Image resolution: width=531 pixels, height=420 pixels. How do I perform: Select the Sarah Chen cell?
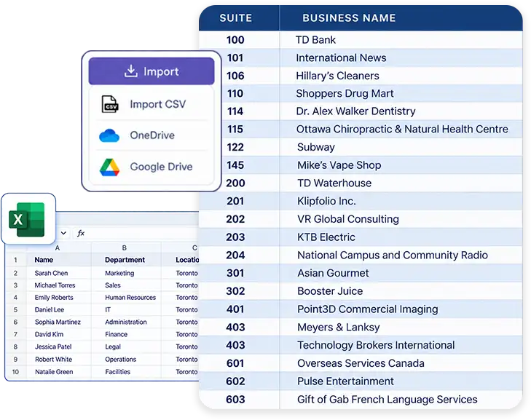(58, 273)
